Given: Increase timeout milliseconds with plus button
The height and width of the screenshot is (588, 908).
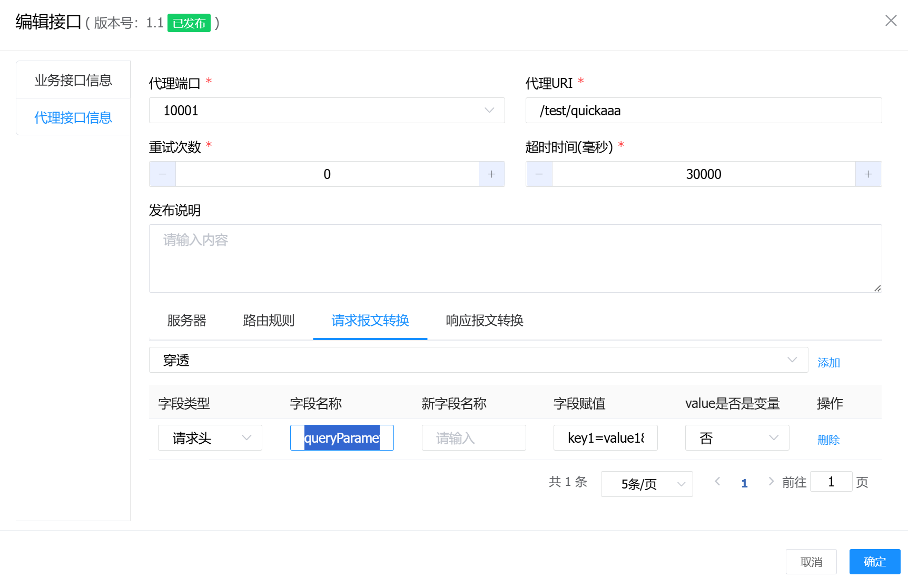Looking at the screenshot, I should coord(868,174).
